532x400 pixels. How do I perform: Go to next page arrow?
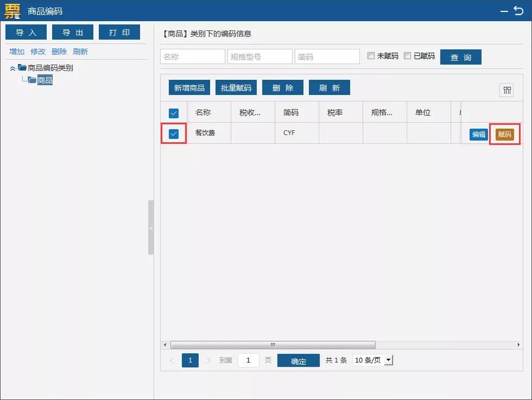point(208,360)
